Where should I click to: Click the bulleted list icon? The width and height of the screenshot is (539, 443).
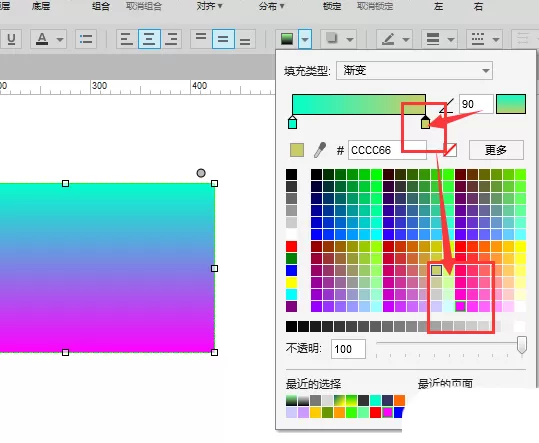pyautogui.click(x=86, y=39)
